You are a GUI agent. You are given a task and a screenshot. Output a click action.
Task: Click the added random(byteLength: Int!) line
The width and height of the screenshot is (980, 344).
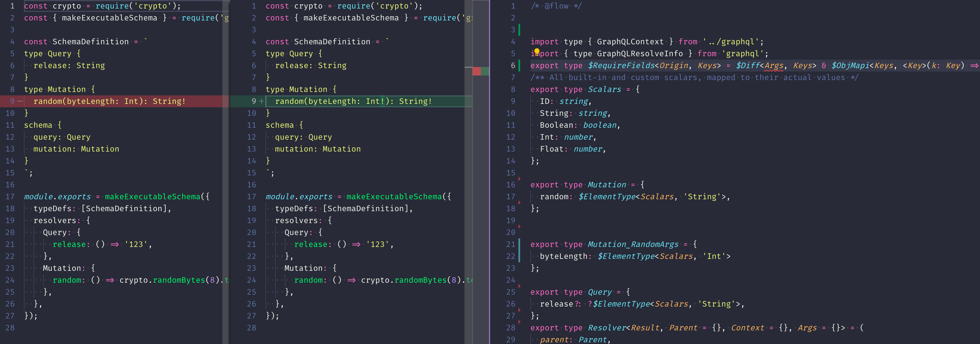(x=353, y=101)
